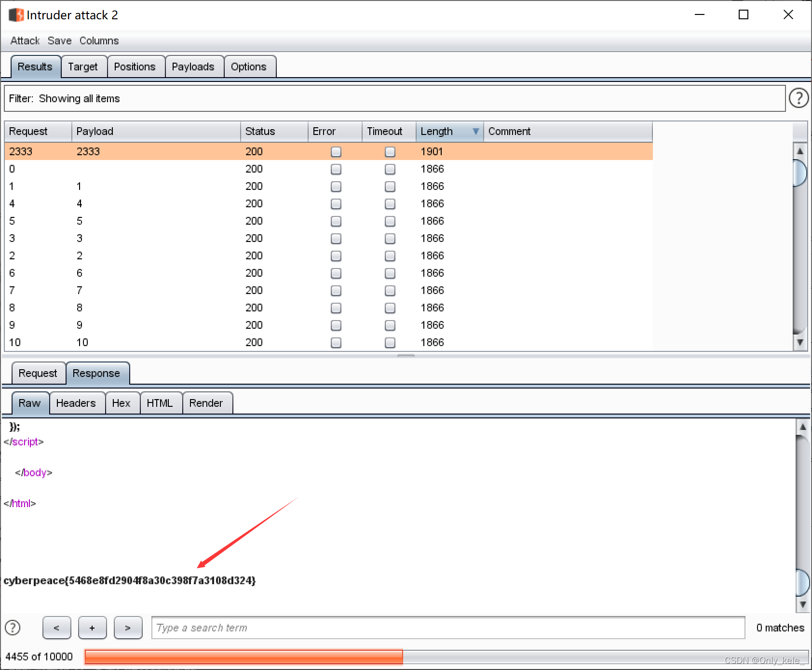The width and height of the screenshot is (812, 670).
Task: Sort by the Comment column header
Action: tap(568, 131)
